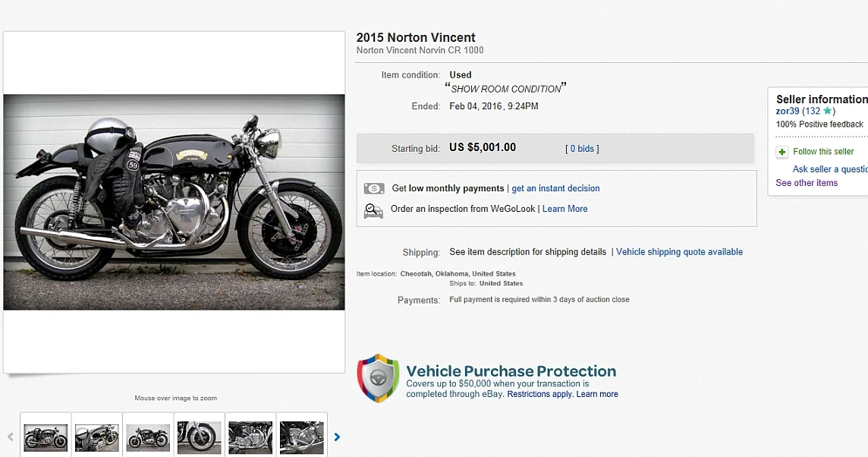Select the first motorcycle thumbnail

click(x=46, y=437)
